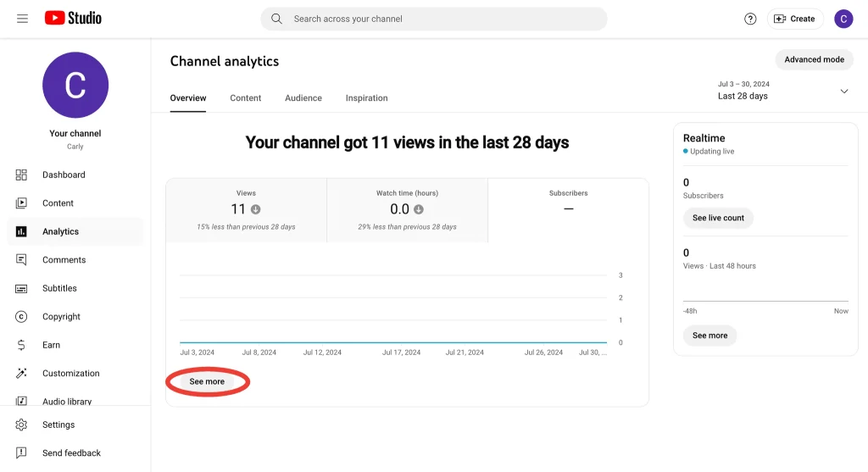The image size is (868, 472).
Task: Open Subtitles in the sidebar
Action: pyautogui.click(x=59, y=288)
